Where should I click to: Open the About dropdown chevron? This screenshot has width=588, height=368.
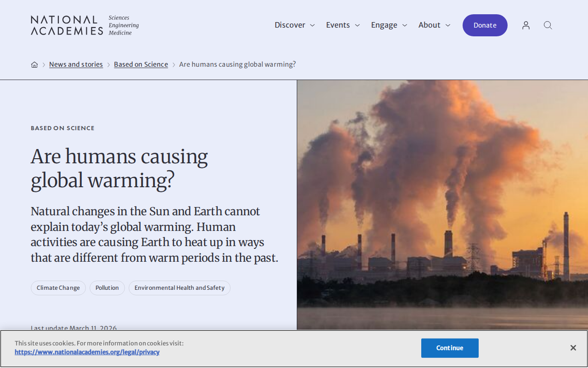click(448, 25)
